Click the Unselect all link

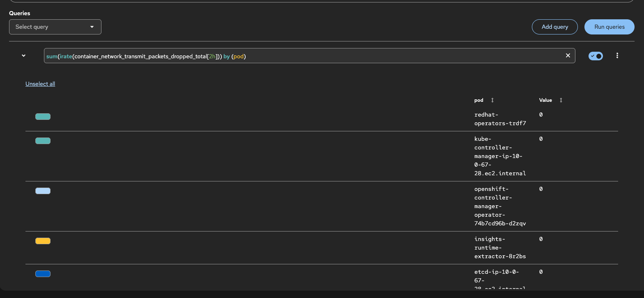pyautogui.click(x=40, y=84)
